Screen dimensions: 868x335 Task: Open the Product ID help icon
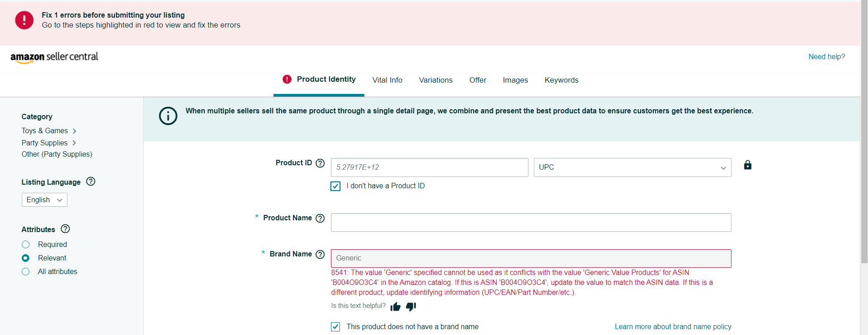click(320, 163)
